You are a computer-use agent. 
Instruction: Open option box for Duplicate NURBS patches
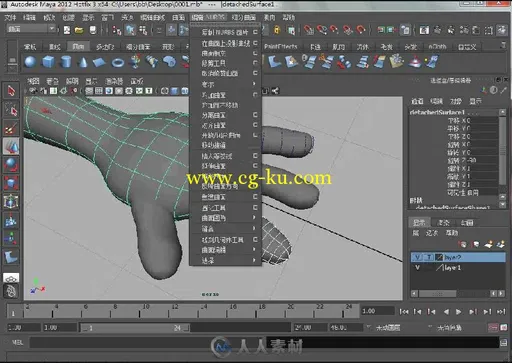[x=255, y=32]
